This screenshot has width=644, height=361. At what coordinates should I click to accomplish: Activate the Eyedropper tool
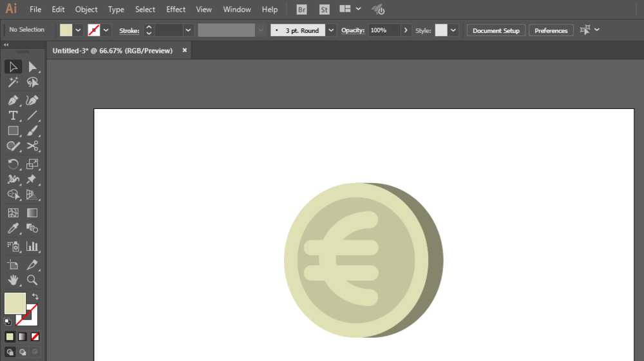[13, 228]
